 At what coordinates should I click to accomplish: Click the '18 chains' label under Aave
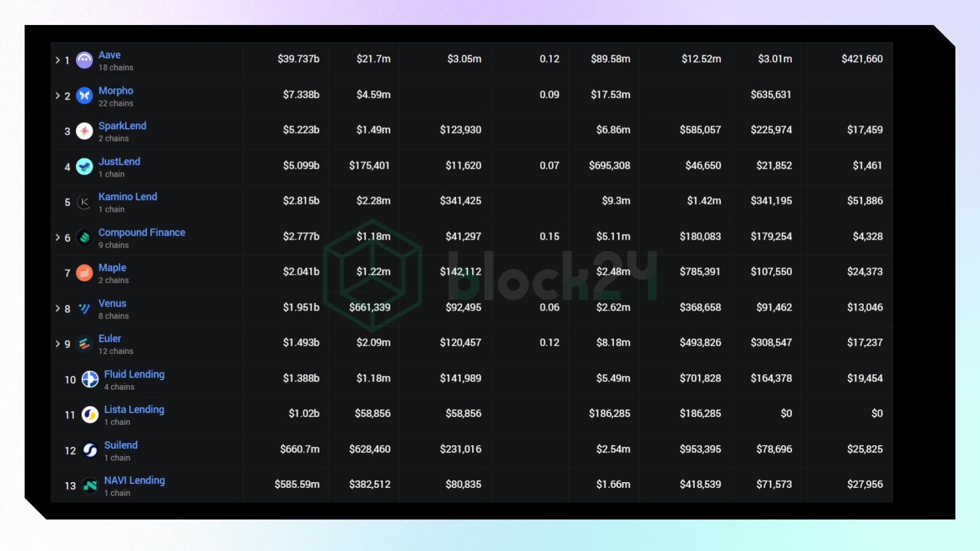(116, 68)
